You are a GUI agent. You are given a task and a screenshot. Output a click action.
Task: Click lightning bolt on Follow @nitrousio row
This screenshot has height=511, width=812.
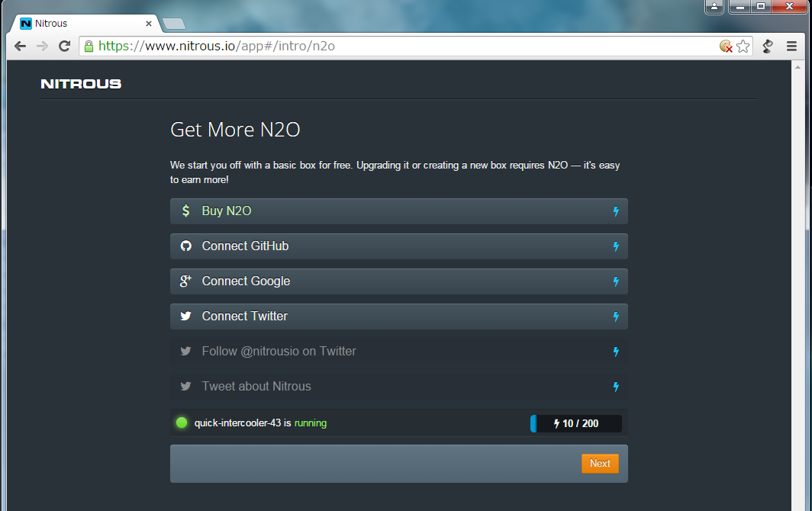(616, 352)
